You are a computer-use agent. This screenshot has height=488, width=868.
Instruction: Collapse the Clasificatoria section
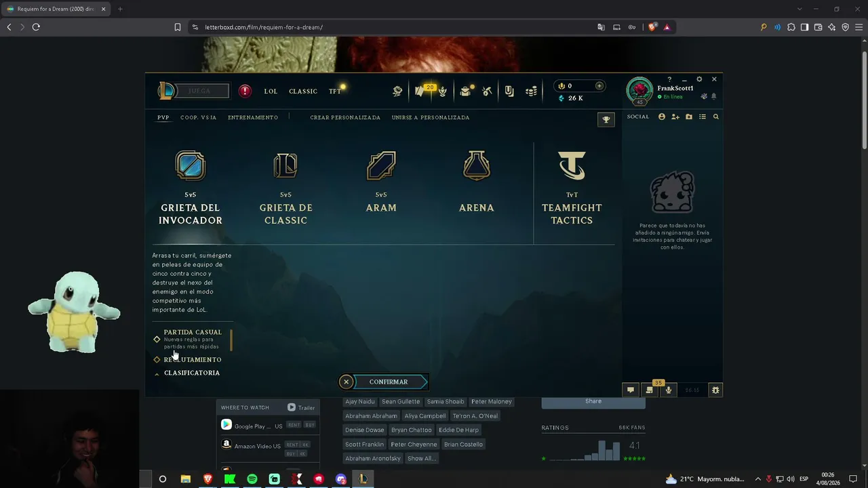tap(186, 373)
